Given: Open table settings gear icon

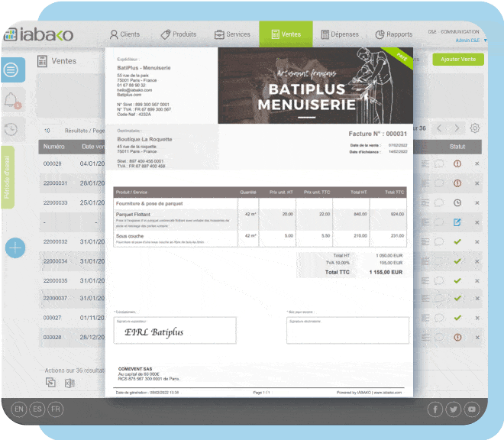Looking at the screenshot, I should coord(475,128).
